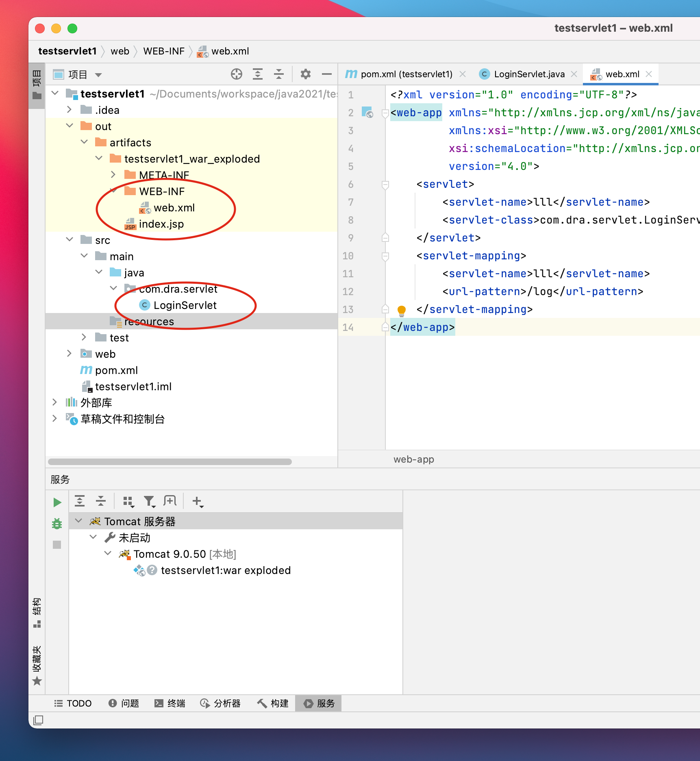Viewport: 700px width, 761px height.
Task: Open the filter icon in services toolbar
Action: pyautogui.click(x=150, y=502)
